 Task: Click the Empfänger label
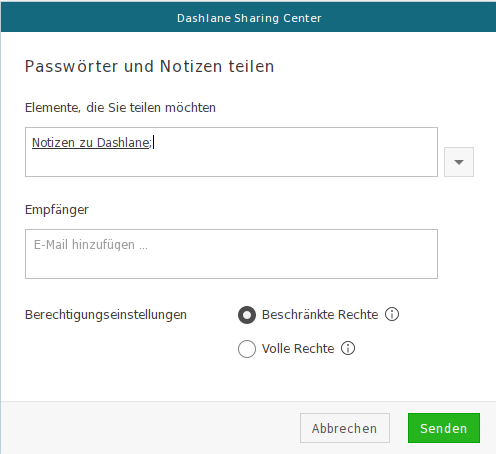57,210
